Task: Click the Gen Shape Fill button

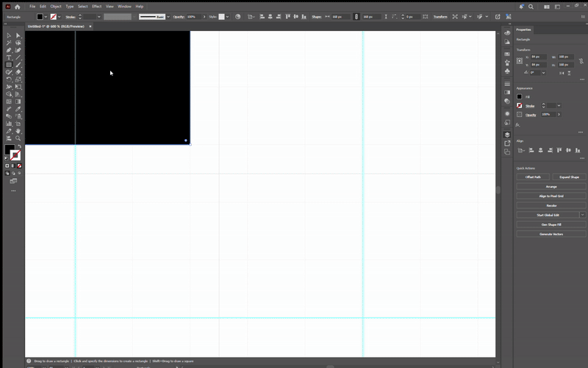Action: [551, 224]
